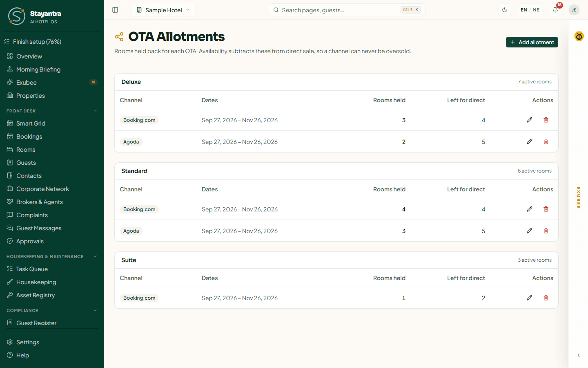Delete Suite Booking.com allotment trash icon
The width and height of the screenshot is (588, 368).
[x=546, y=298]
